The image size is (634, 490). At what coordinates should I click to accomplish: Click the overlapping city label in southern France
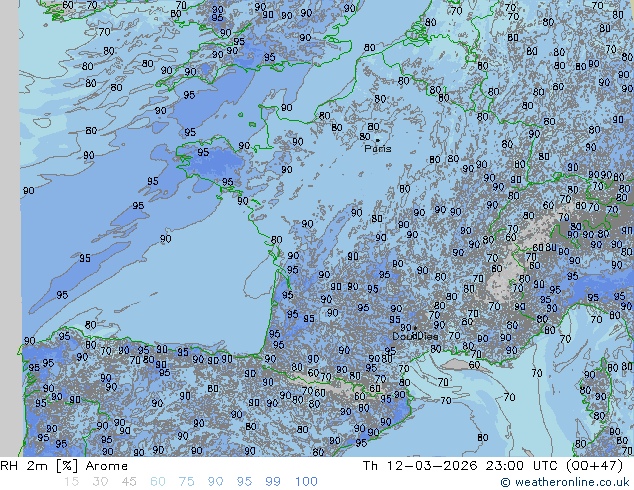click(415, 336)
